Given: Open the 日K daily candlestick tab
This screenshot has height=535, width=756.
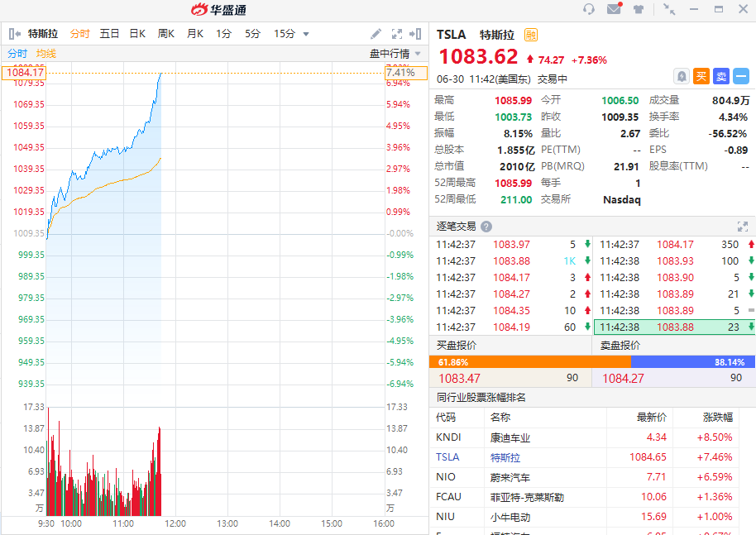Looking at the screenshot, I should coord(137,34).
